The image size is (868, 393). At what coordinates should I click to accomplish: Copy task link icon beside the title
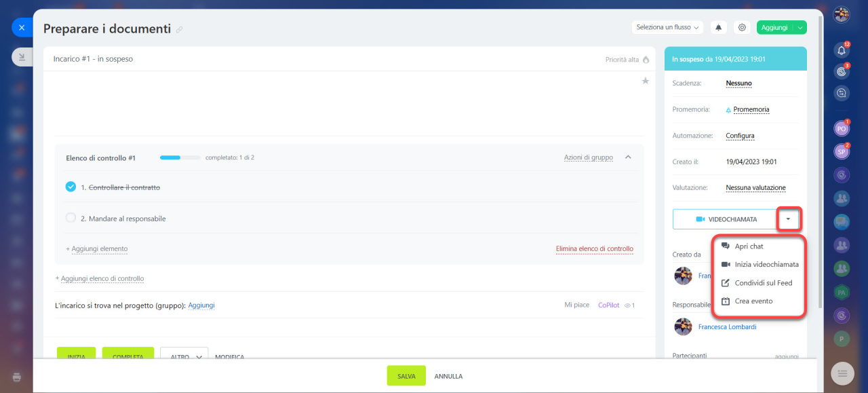[179, 30]
